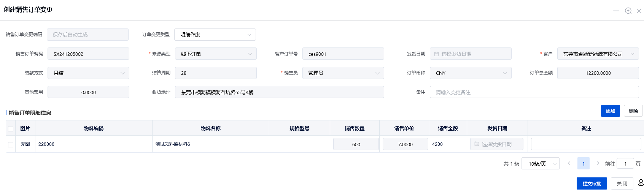Screen dimensions: 644x196
Task: Click the sales amount value 4200
Action: pyautogui.click(x=437, y=144)
